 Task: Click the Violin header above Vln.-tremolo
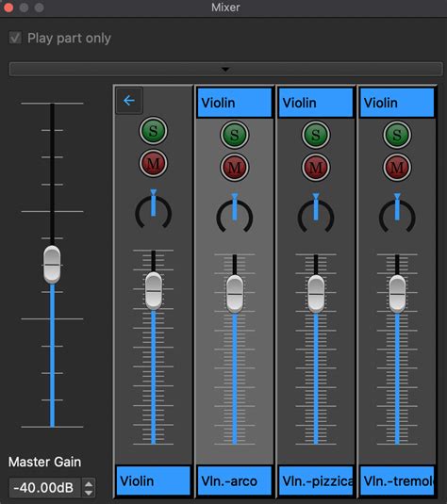tap(397, 103)
